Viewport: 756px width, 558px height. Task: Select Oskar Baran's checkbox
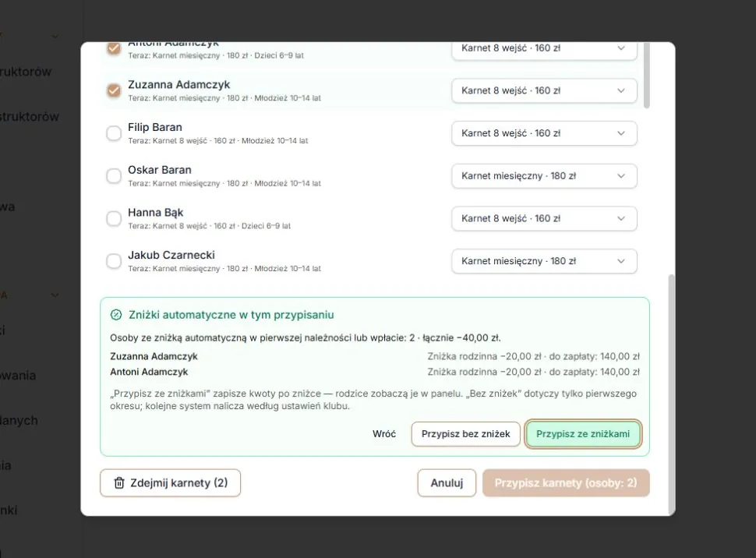coord(114,175)
